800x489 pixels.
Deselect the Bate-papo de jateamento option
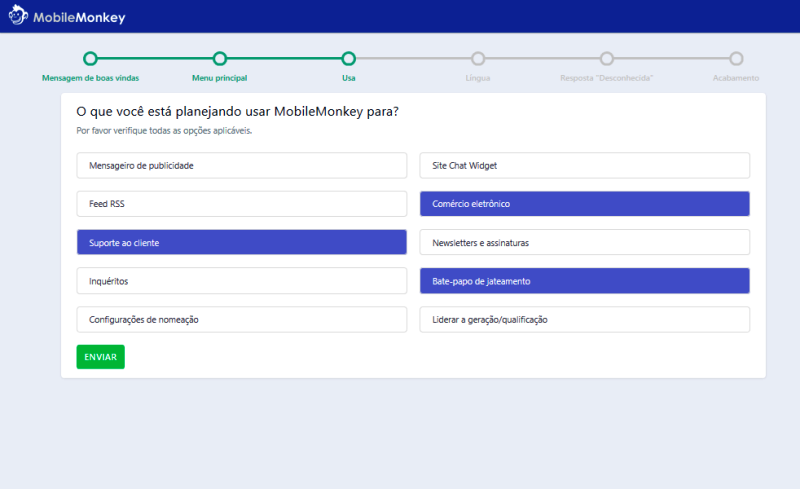pos(585,281)
